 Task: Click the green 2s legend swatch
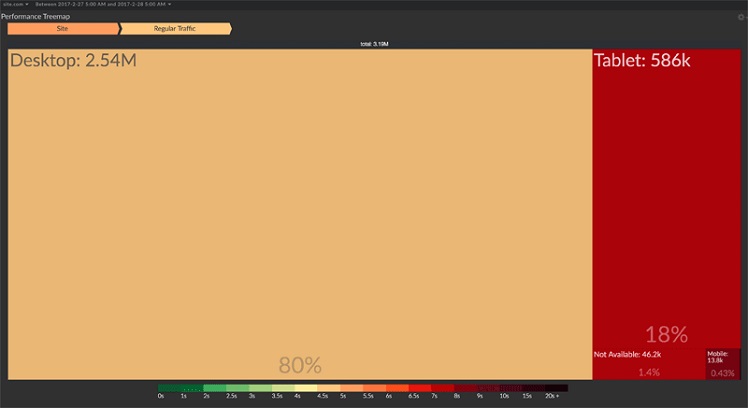(x=215, y=388)
